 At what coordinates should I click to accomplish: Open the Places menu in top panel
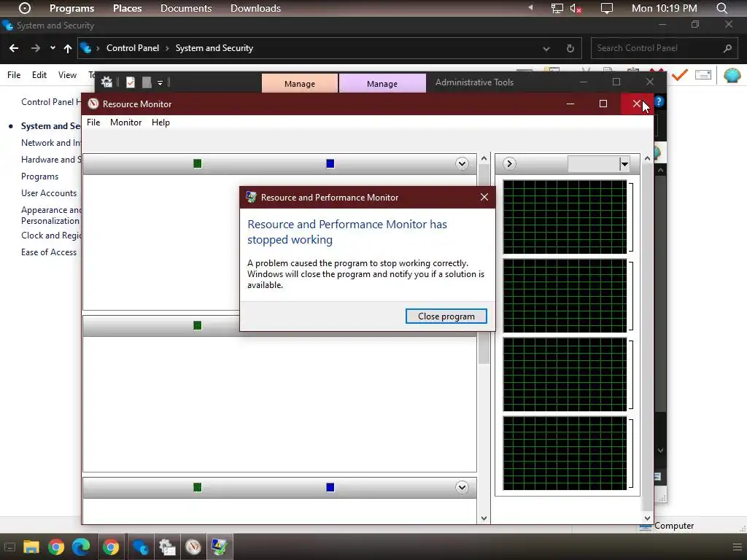127,8
